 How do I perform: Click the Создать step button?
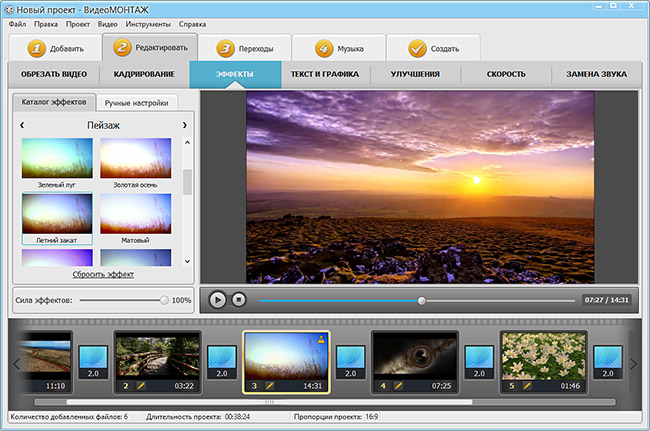(x=432, y=48)
